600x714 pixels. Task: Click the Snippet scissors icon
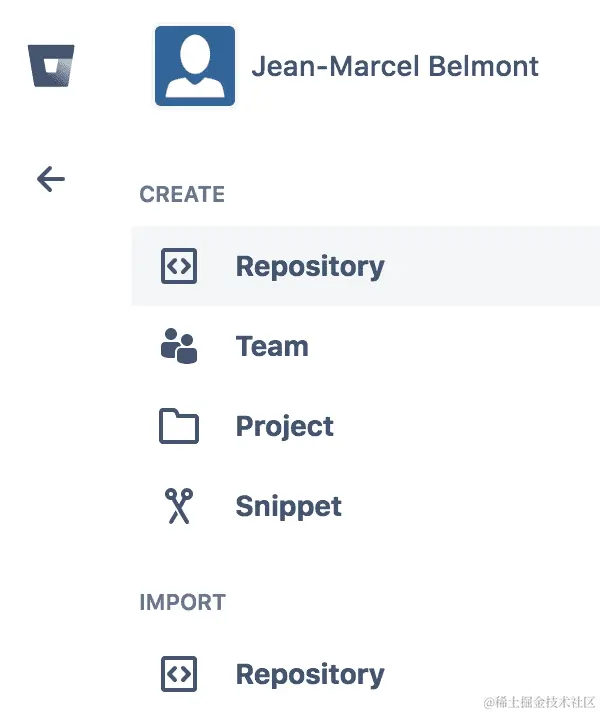point(179,506)
